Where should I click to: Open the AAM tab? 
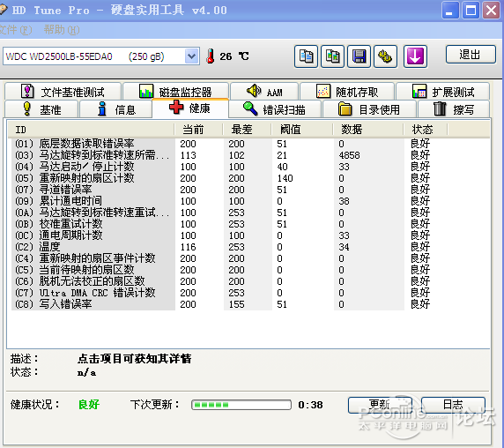(x=264, y=92)
